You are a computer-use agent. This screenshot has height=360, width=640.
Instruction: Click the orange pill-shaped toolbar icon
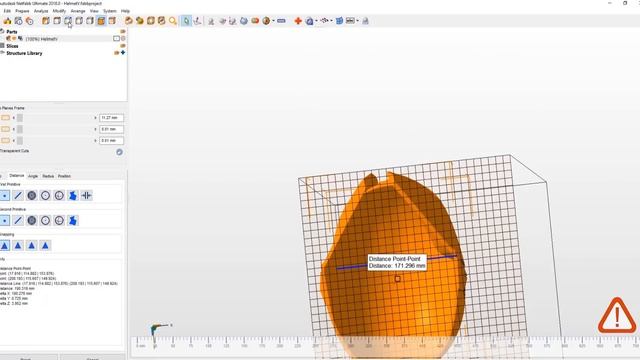click(x=255, y=21)
